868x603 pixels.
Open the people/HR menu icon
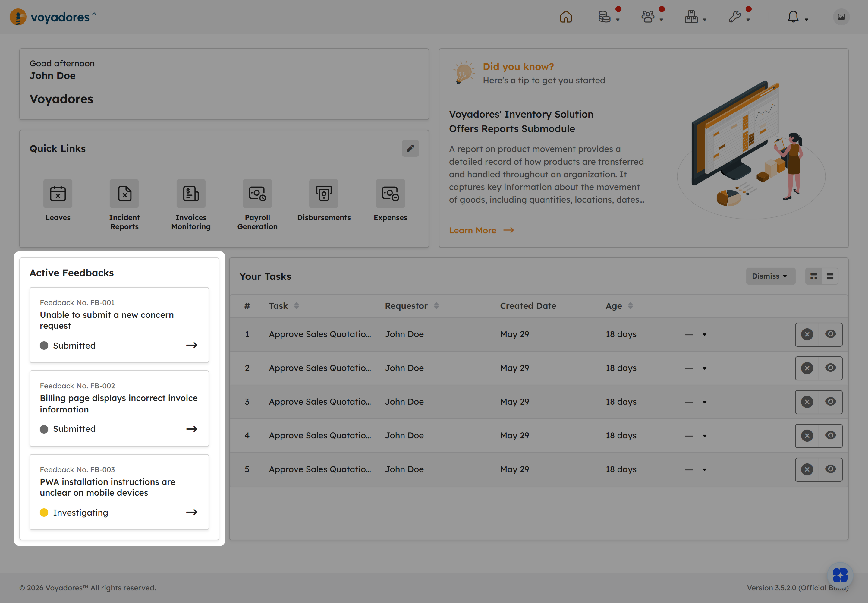click(648, 17)
